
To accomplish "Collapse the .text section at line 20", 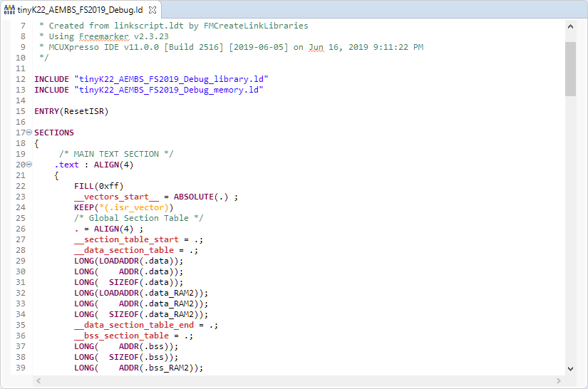I will (29, 165).
